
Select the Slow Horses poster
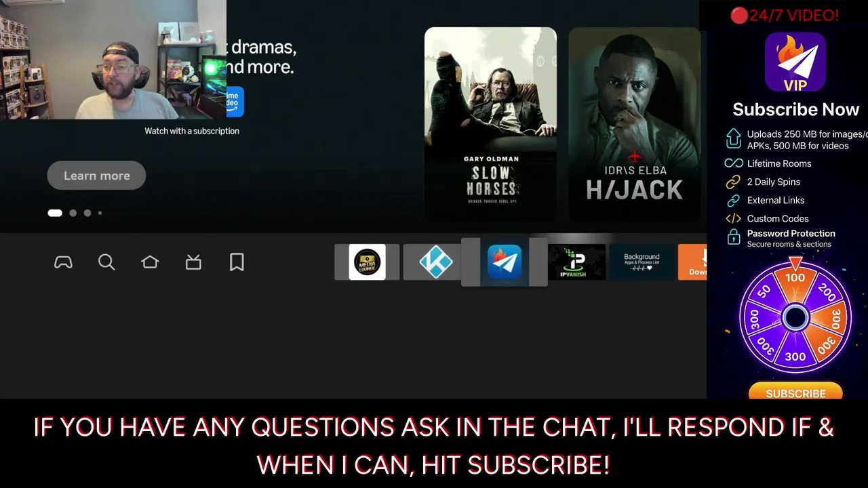click(490, 123)
